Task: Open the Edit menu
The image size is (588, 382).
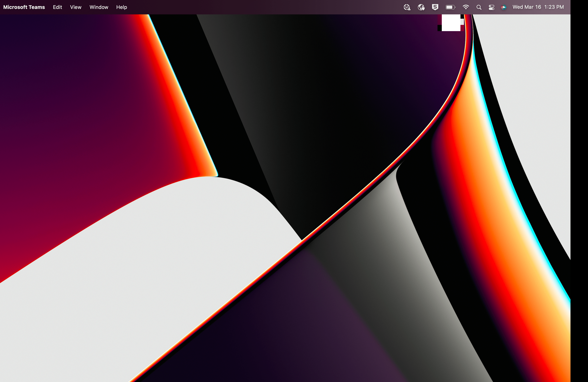Action: [57, 7]
